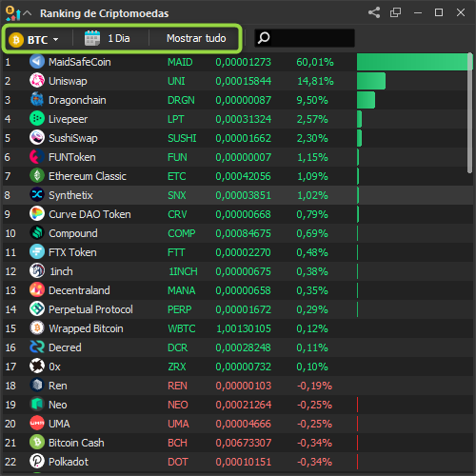Select the Perpetual Protocol name

(x=90, y=309)
